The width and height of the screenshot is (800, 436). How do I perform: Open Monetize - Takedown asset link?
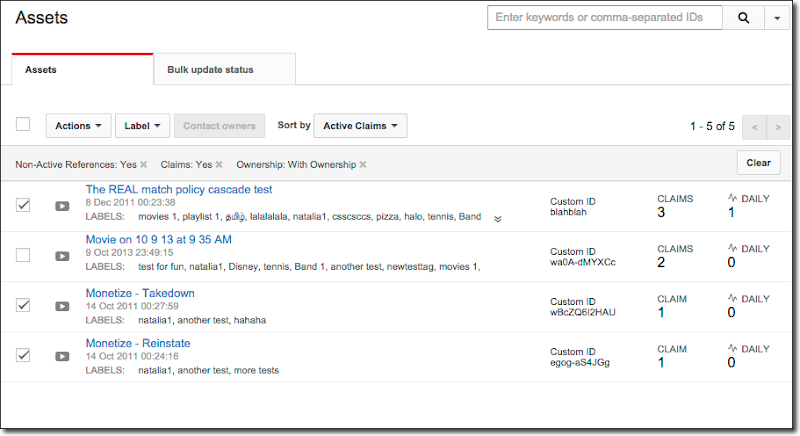coord(140,293)
